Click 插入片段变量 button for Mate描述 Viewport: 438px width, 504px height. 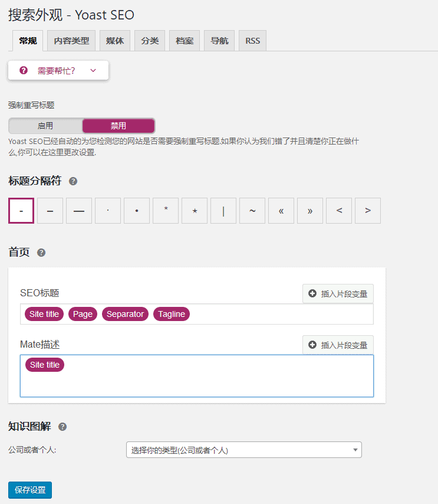tap(338, 345)
